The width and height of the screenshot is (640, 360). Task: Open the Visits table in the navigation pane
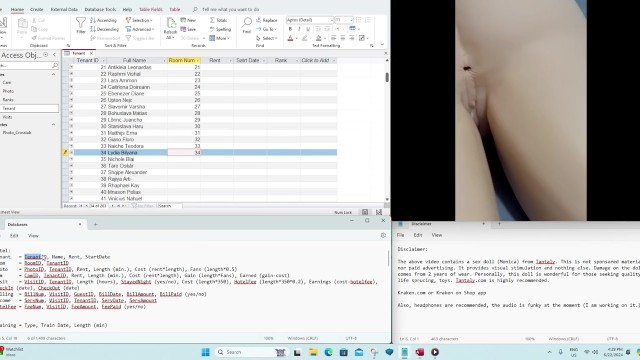point(7,117)
